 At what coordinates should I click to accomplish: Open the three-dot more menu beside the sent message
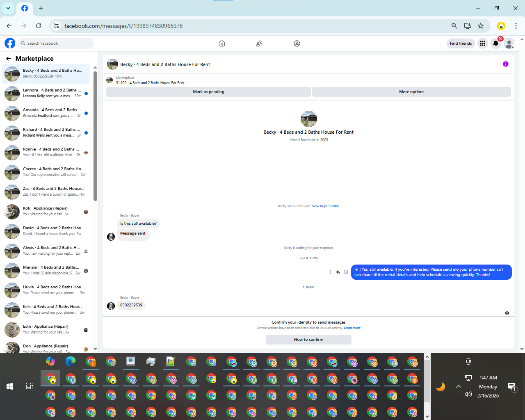(331, 272)
